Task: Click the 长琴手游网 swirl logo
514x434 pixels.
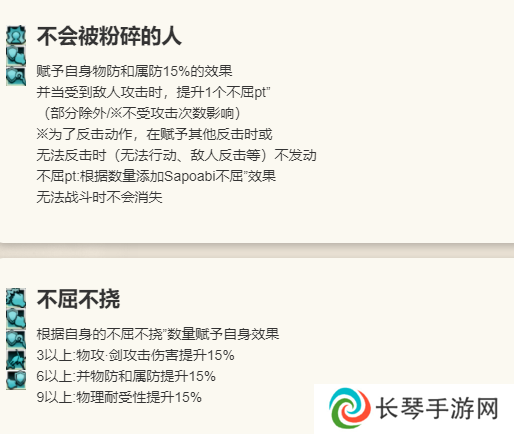Action: pos(349,408)
